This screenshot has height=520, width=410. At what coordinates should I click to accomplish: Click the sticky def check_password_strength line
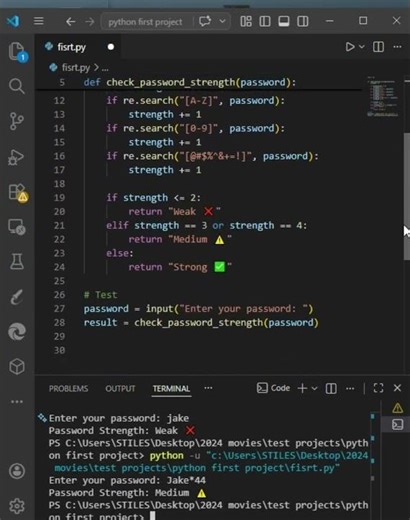(x=189, y=82)
